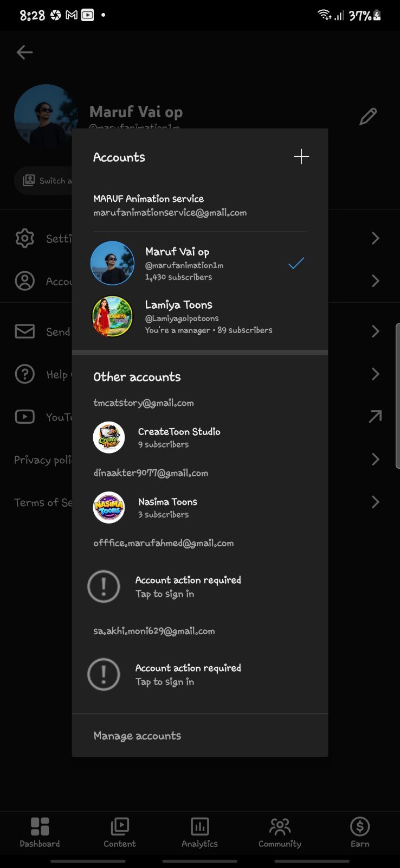
Task: Open the Earn tab
Action: click(x=360, y=832)
